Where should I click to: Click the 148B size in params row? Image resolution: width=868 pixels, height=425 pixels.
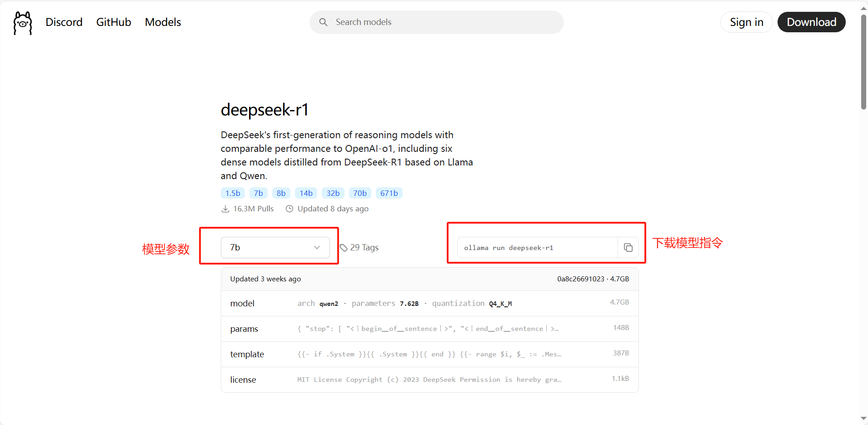click(621, 328)
